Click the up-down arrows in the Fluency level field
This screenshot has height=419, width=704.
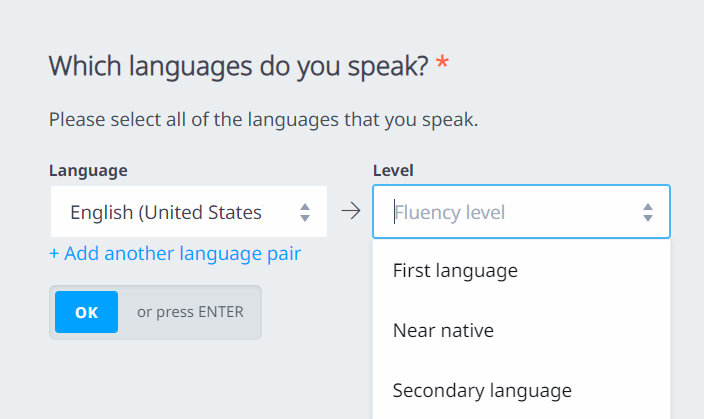(x=648, y=212)
